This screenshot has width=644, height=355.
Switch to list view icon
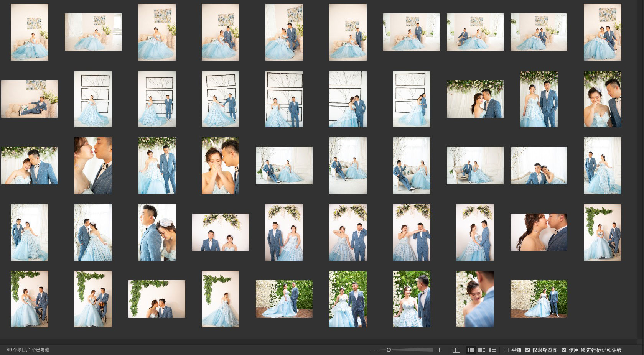click(492, 350)
